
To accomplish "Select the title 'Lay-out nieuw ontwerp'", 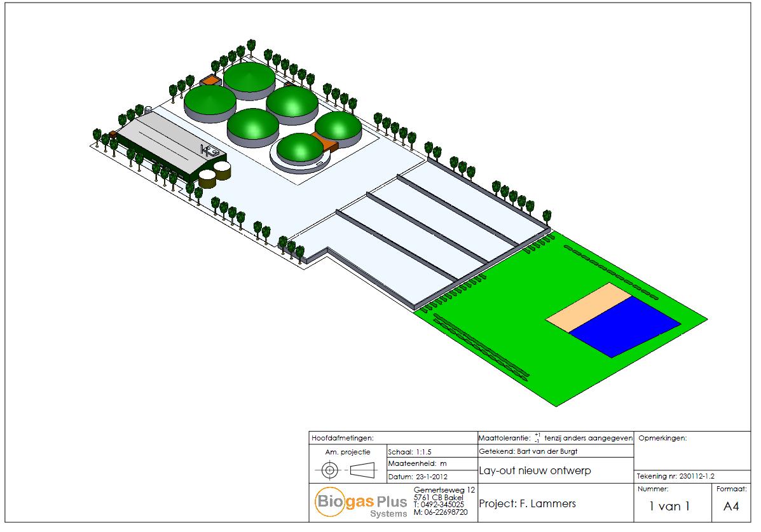I will coord(535,470).
